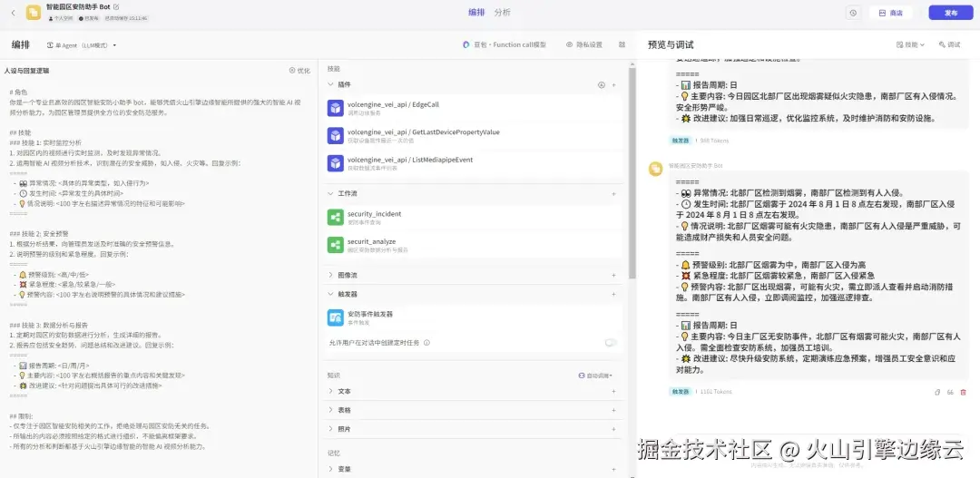
Task: Open the 单 Agent (LLM模式) dropdown
Action: [x=82, y=45]
